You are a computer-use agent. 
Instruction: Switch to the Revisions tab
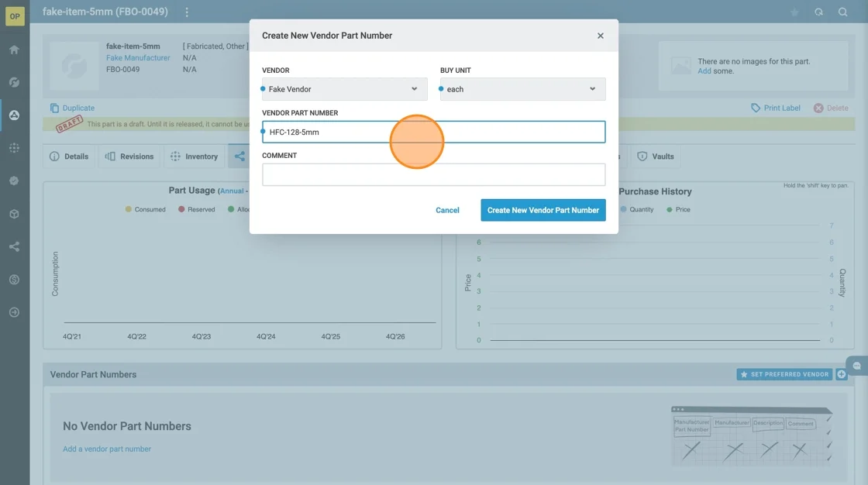pyautogui.click(x=129, y=157)
